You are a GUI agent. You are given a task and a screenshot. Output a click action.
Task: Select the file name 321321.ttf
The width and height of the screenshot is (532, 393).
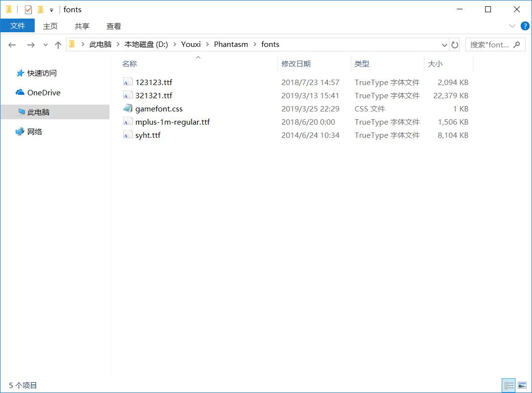154,96
